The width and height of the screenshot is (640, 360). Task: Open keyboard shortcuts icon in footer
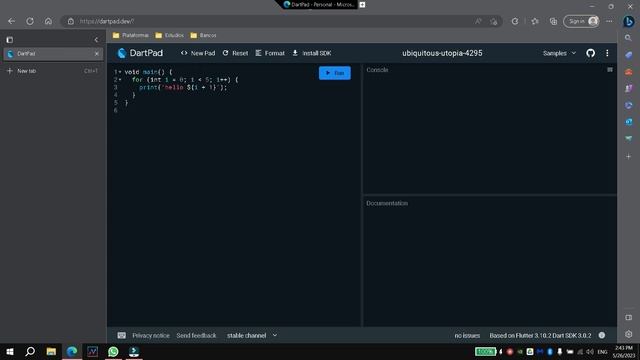click(122, 336)
